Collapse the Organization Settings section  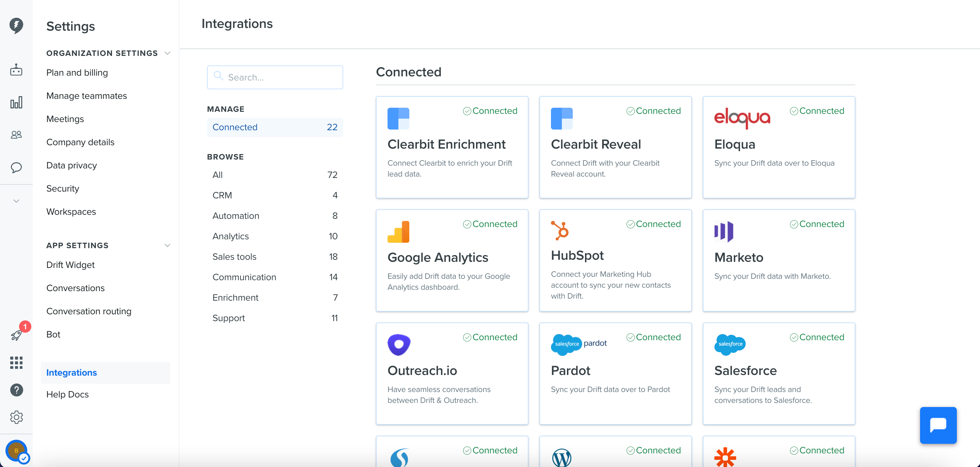coord(168,53)
